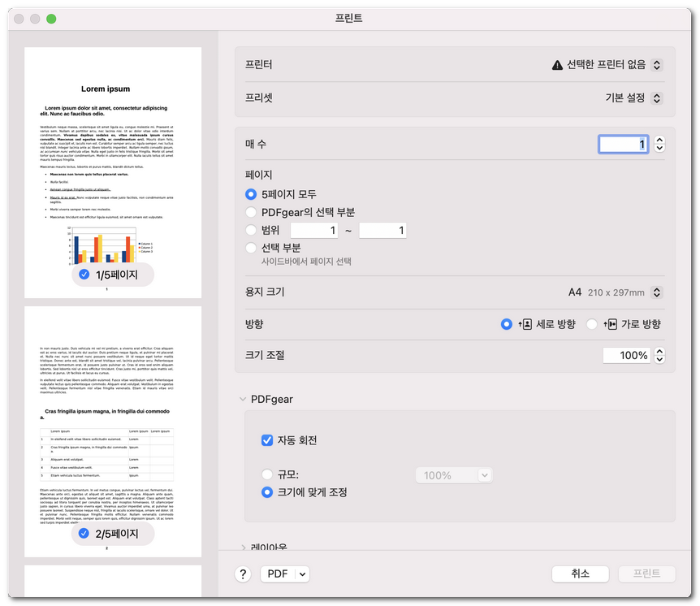Select the 범위 radio button

point(252,230)
